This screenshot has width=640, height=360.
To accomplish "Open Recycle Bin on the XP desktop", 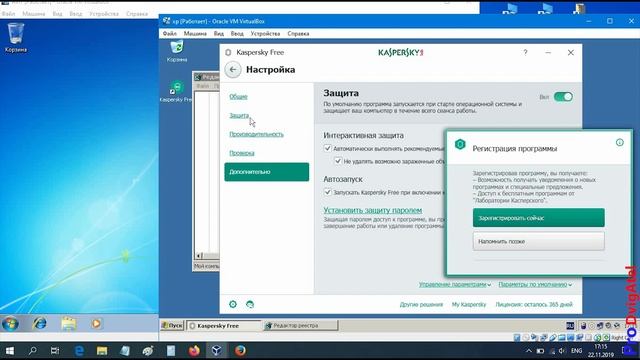I will tap(177, 51).
